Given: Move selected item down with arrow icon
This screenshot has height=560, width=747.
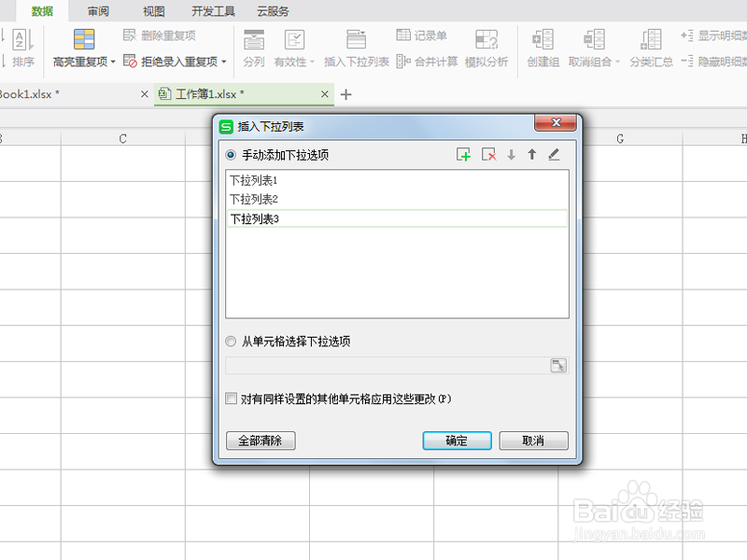Looking at the screenshot, I should point(511,155).
